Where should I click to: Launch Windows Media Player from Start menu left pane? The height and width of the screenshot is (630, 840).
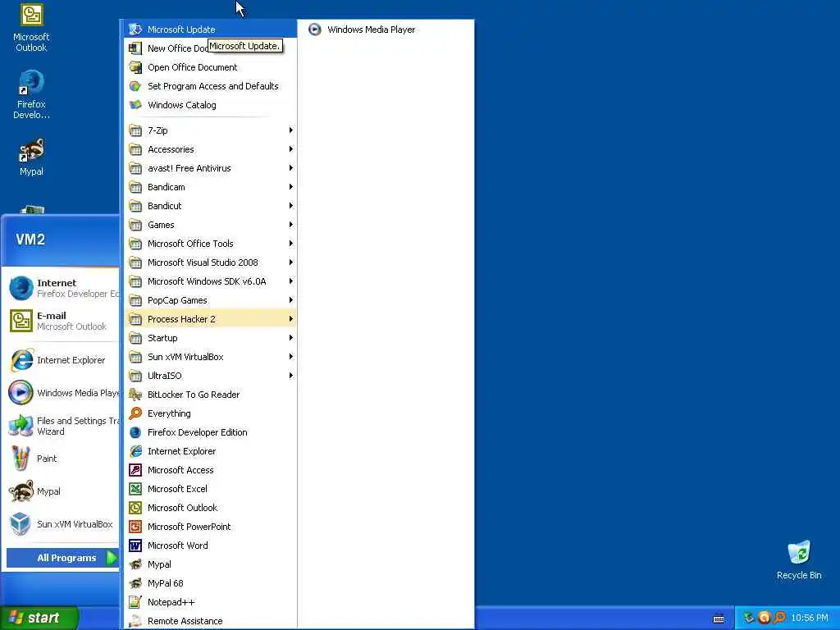[x=62, y=393]
